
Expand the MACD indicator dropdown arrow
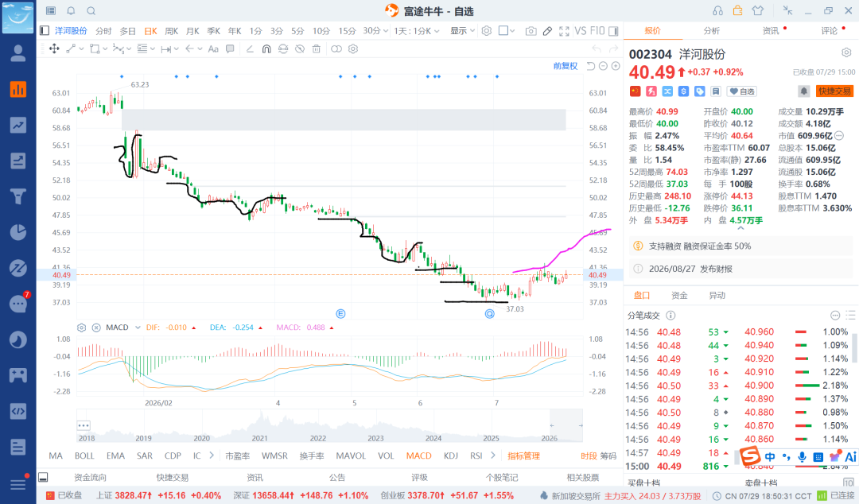pos(138,328)
